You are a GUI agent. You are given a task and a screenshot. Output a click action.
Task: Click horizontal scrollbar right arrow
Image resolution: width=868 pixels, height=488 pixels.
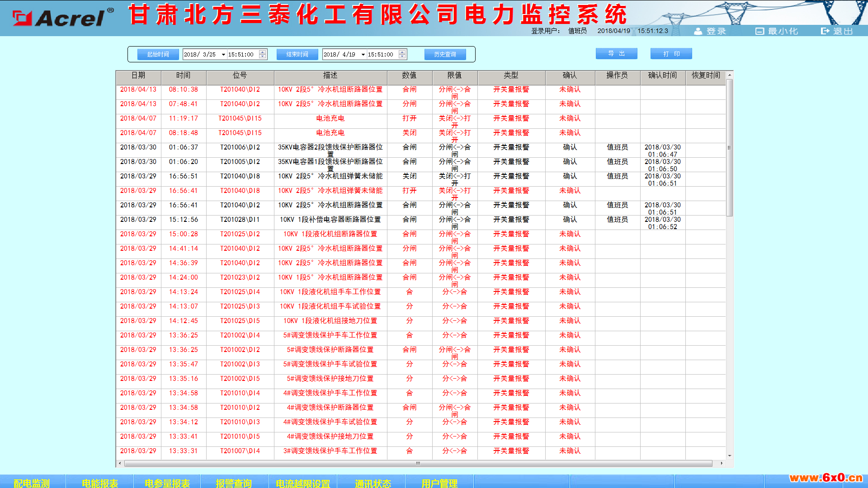722,463
